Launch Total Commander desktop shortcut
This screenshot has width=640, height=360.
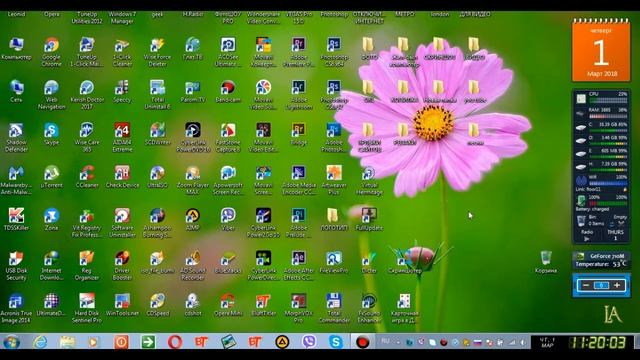[x=334, y=308]
